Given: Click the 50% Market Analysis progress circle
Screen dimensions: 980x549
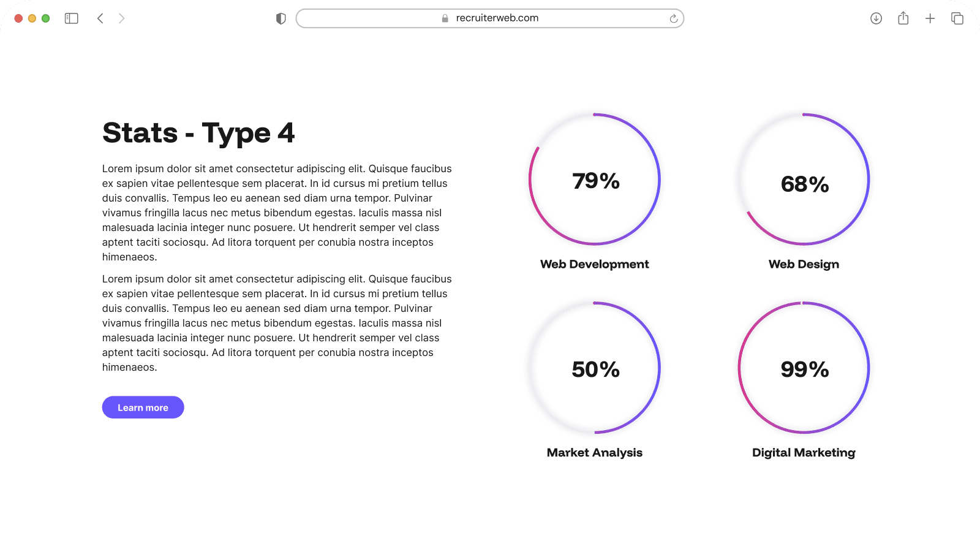Looking at the screenshot, I should click(x=594, y=368).
